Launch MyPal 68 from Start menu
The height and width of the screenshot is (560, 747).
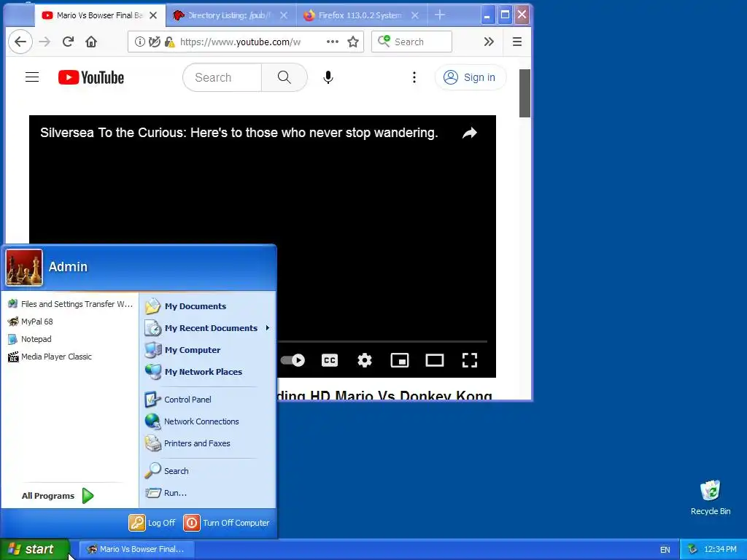pyautogui.click(x=31, y=322)
